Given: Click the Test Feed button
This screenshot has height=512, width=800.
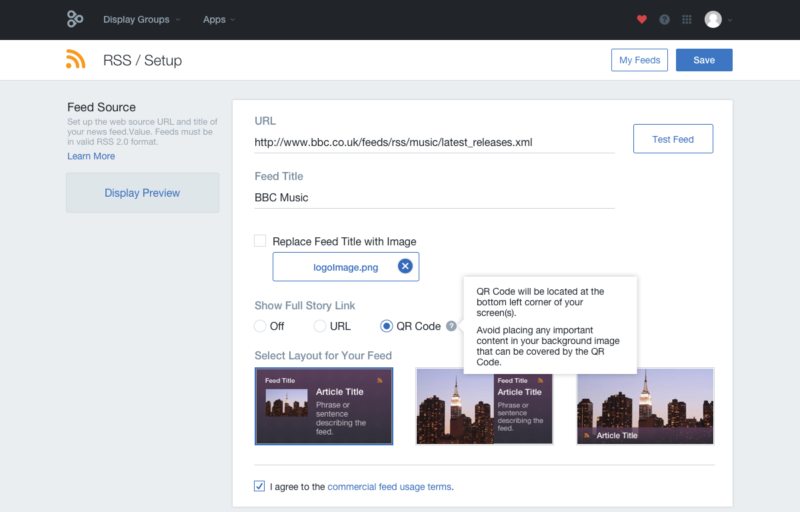Looking at the screenshot, I should (672, 139).
